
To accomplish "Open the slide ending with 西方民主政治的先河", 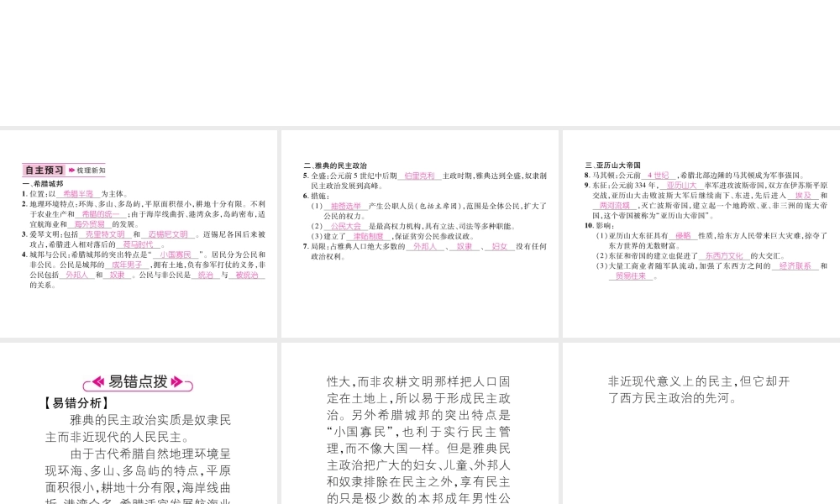I will point(699,423).
